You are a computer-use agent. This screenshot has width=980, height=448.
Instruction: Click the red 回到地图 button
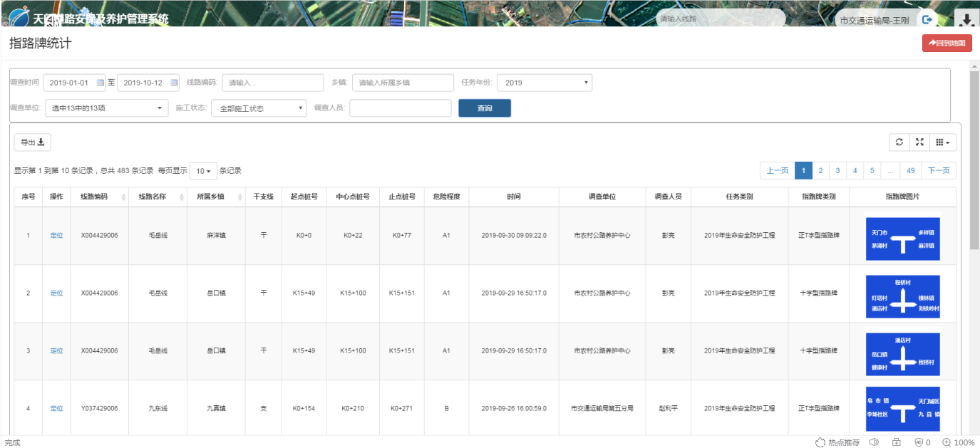pyautogui.click(x=947, y=43)
